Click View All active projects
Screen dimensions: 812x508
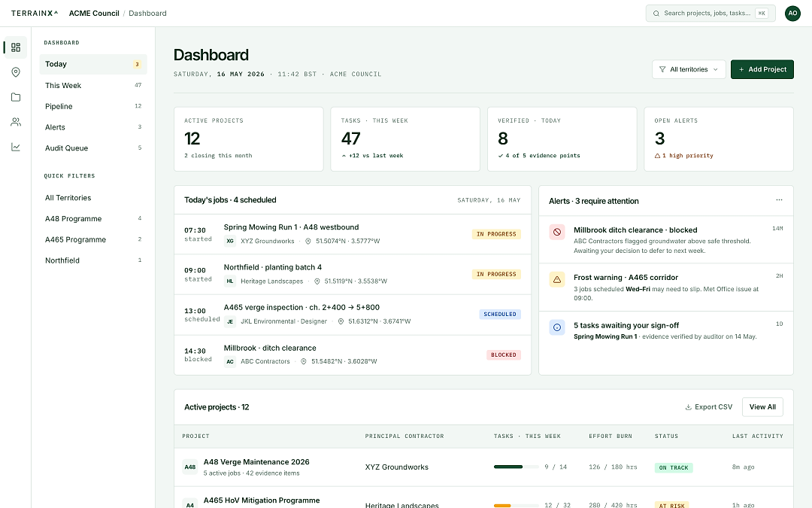tap(762, 407)
